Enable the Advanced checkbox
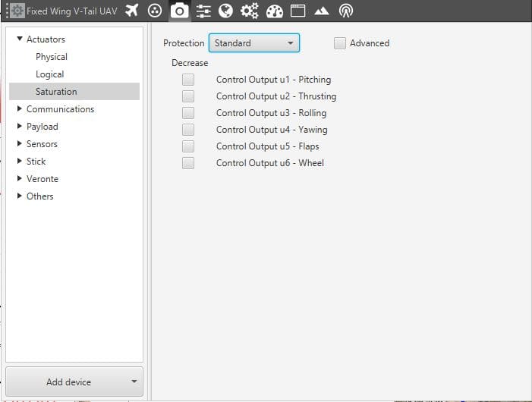This screenshot has height=402, width=532. (340, 43)
